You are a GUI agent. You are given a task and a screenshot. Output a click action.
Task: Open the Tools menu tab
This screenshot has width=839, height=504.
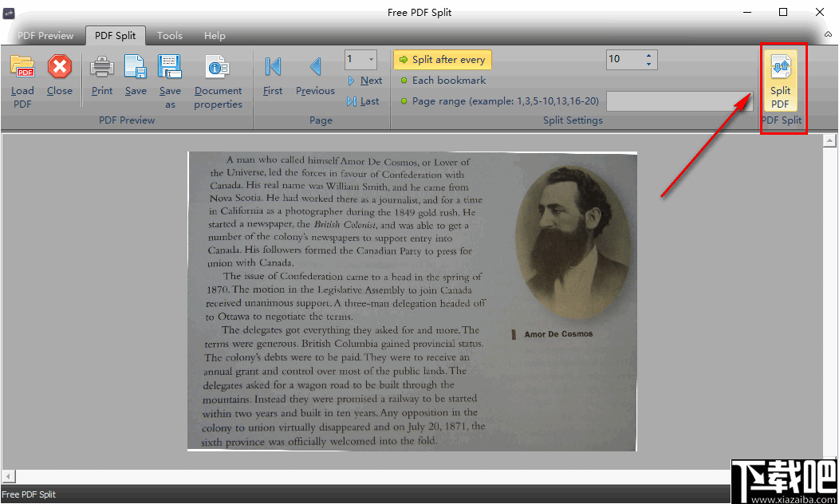coord(169,35)
